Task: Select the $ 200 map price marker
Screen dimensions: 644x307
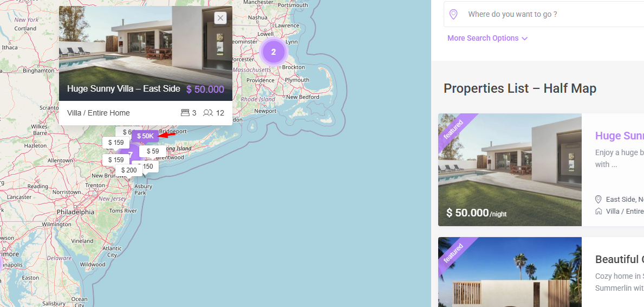Action: point(129,170)
